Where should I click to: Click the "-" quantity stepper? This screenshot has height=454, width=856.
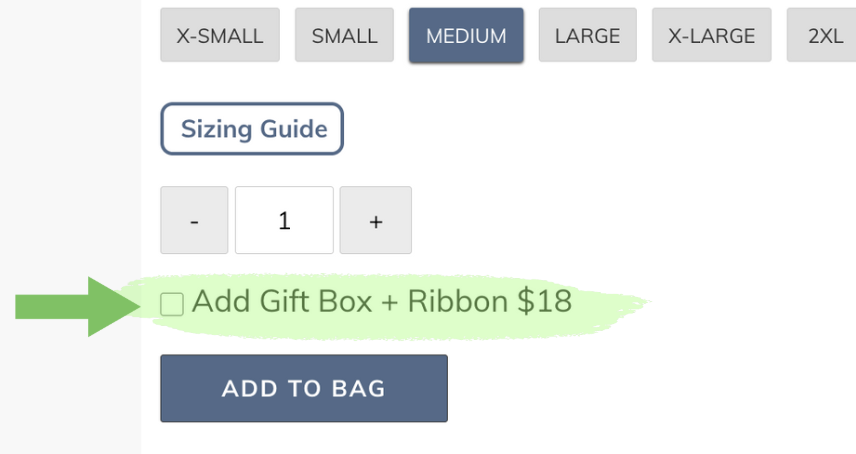click(194, 220)
